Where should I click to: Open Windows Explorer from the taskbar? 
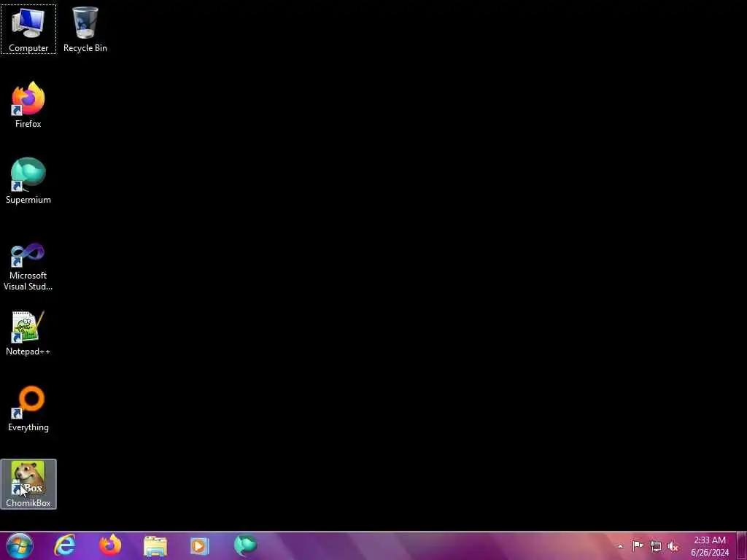tap(155, 546)
